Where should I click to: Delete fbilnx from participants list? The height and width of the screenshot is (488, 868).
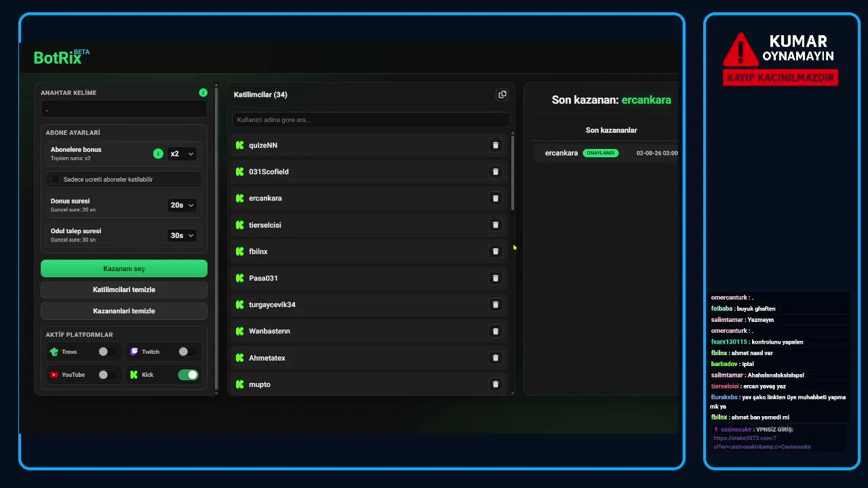495,251
